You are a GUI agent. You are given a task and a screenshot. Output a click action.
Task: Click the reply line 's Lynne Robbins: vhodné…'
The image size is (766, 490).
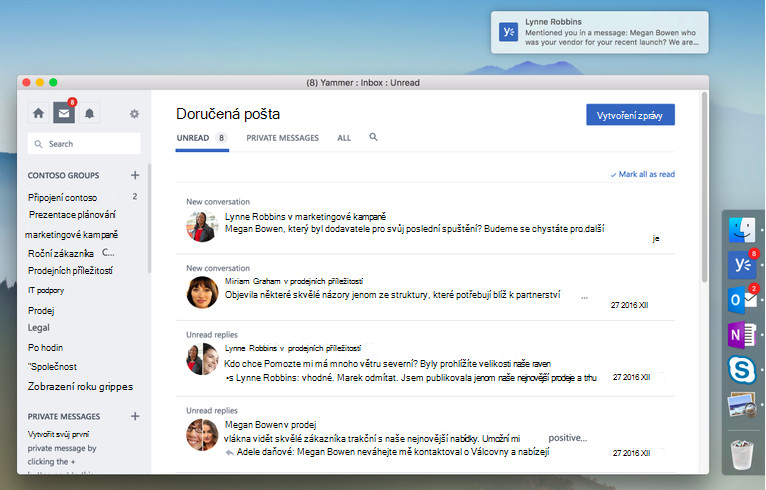click(x=411, y=378)
